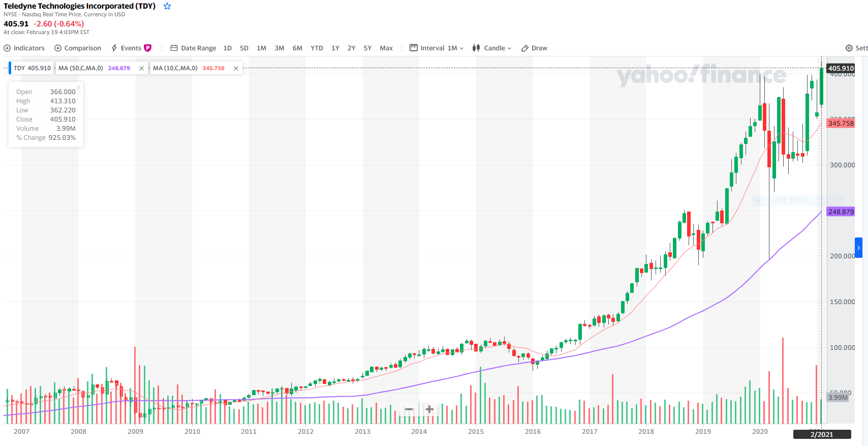Select the 3M range
This screenshot has height=446, width=868.
coord(280,48)
